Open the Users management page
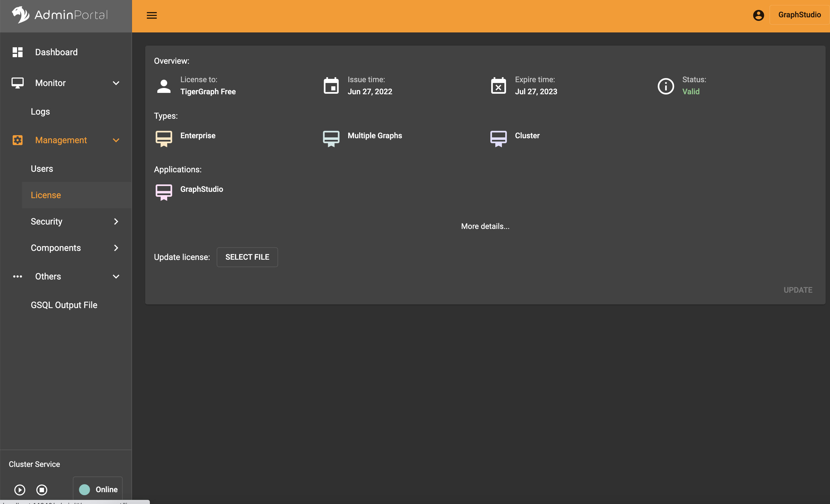Screen dimensions: 830x504 (x=42, y=169)
